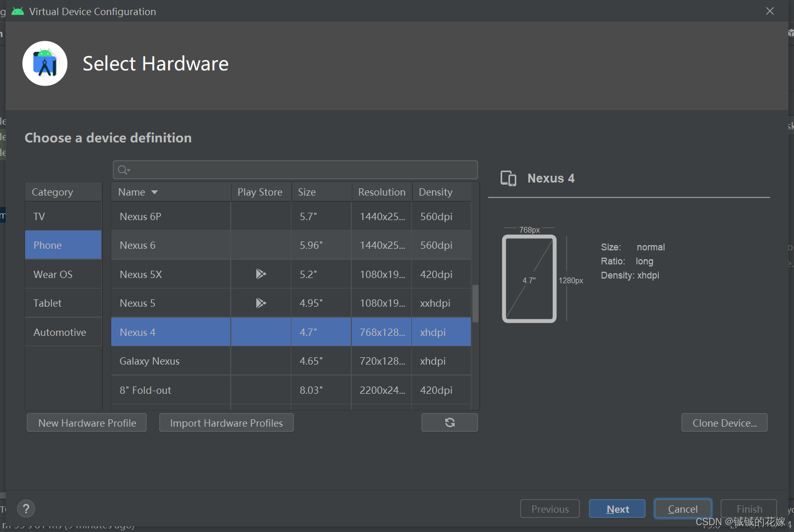The width and height of the screenshot is (794, 532).
Task: Select the Wear OS category
Action: click(x=63, y=274)
